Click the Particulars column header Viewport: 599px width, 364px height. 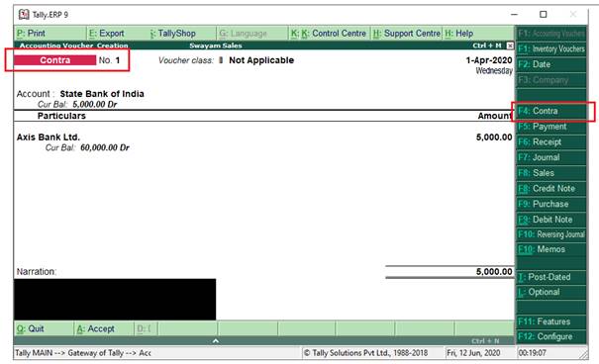coord(61,116)
